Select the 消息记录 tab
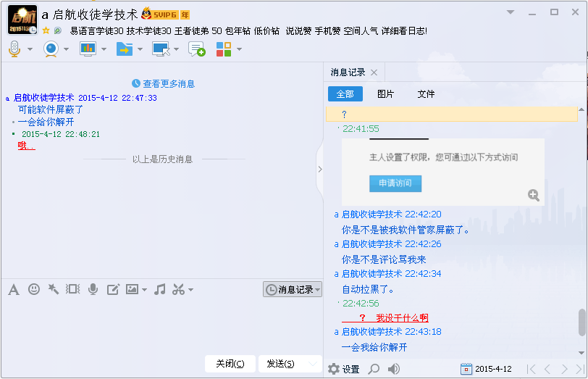This screenshot has height=379, width=588. point(348,72)
